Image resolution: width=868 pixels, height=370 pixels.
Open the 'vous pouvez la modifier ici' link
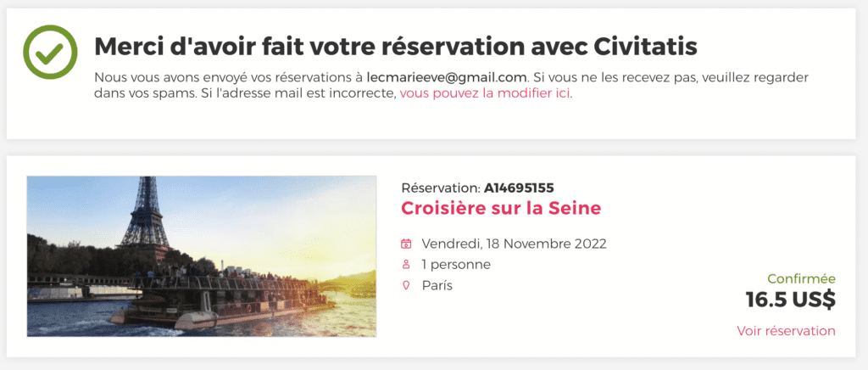click(x=486, y=93)
